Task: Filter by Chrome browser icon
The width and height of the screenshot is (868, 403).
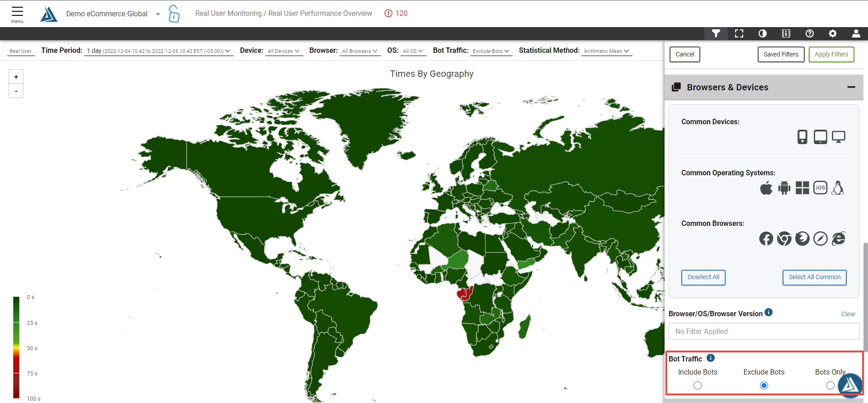Action: 784,239
